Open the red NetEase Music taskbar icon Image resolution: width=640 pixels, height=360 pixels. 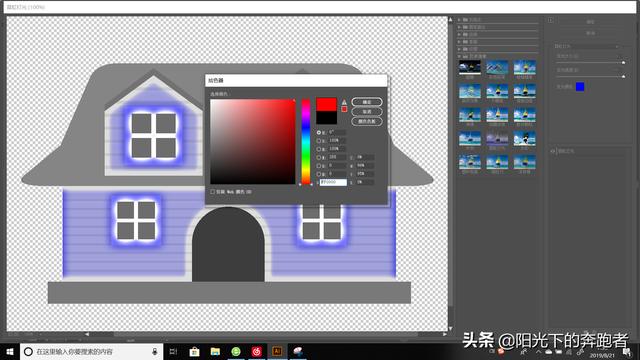(x=257, y=351)
